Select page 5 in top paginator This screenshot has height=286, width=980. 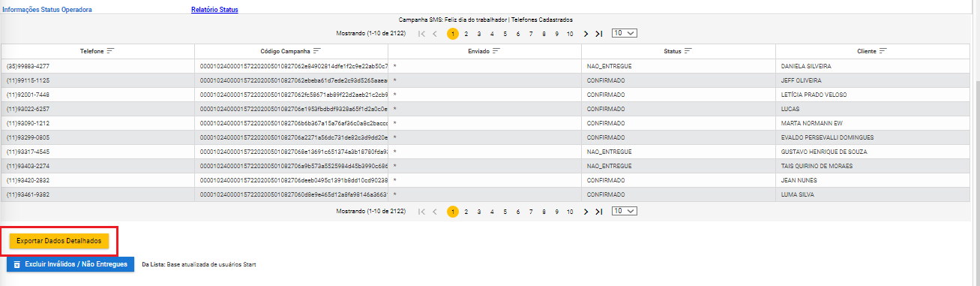[505, 34]
